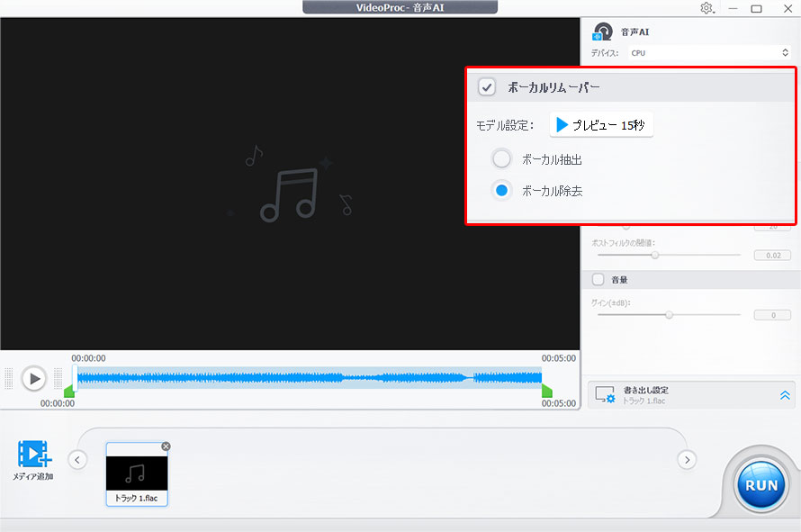Click the right arrow in the media strip

[x=687, y=459]
